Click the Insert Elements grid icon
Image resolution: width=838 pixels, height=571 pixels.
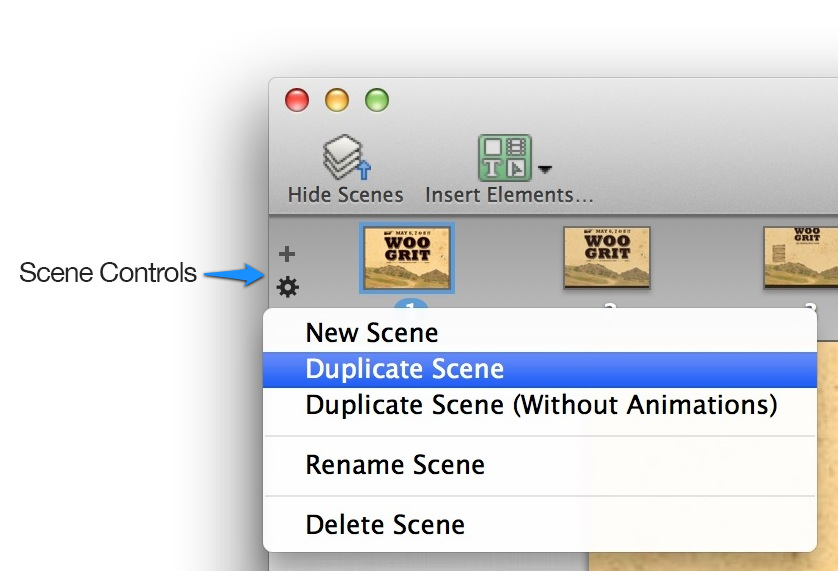[x=505, y=158]
